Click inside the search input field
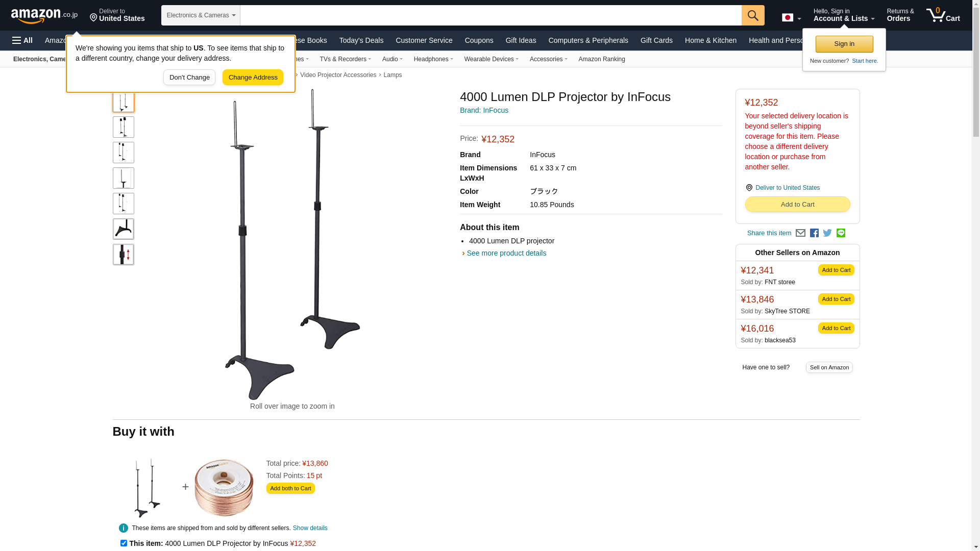Image resolution: width=980 pixels, height=551 pixels. point(491,15)
